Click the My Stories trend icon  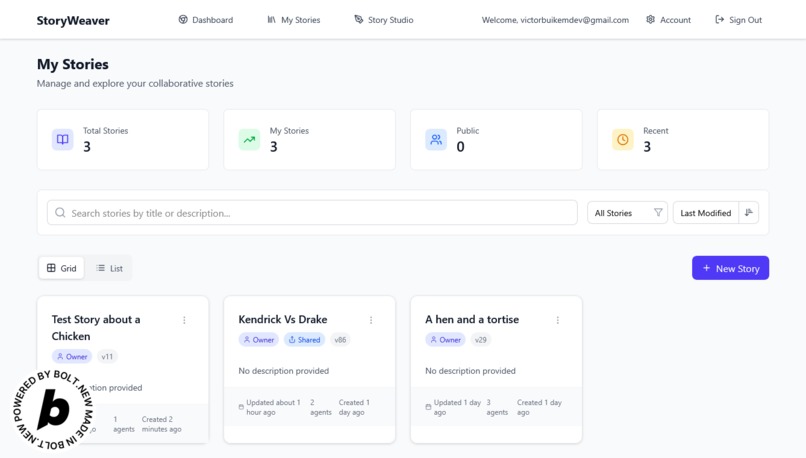[x=249, y=139]
